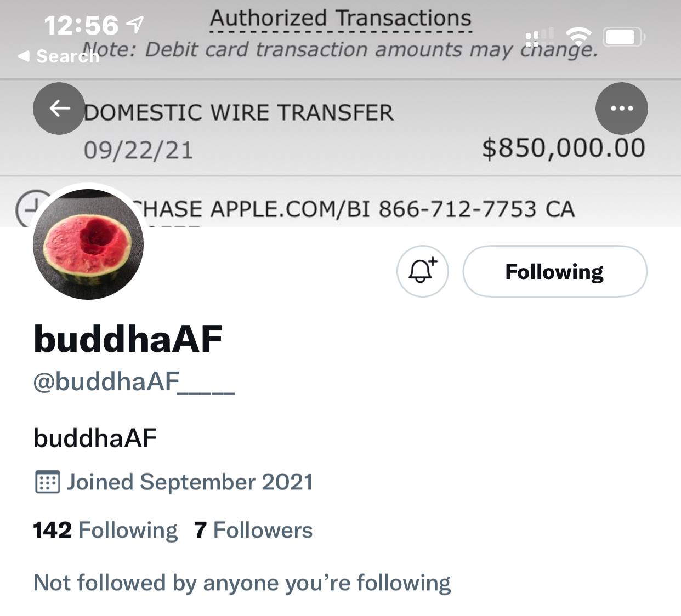Image resolution: width=681 pixels, height=616 pixels.
Task: Tap the battery indicator icon
Action: click(x=625, y=37)
